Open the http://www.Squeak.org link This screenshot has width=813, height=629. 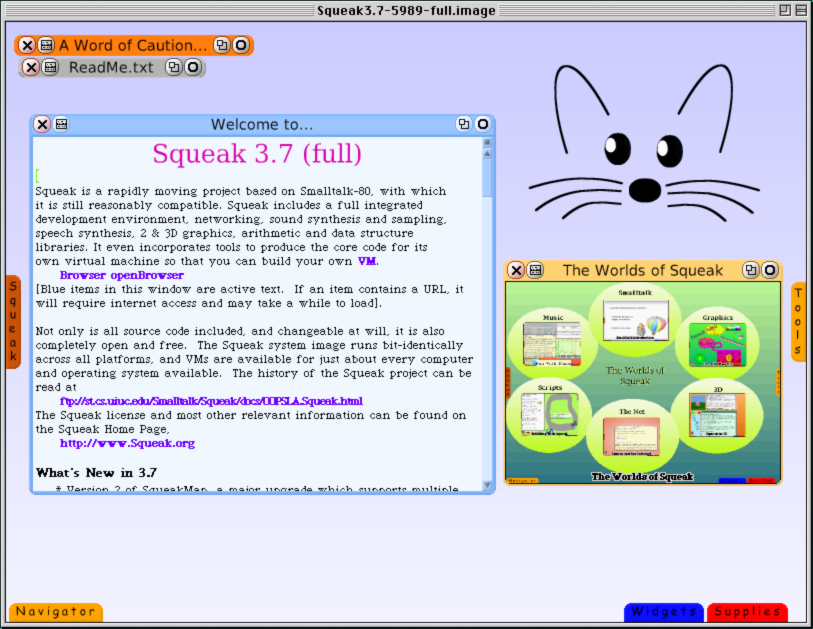[x=128, y=443]
